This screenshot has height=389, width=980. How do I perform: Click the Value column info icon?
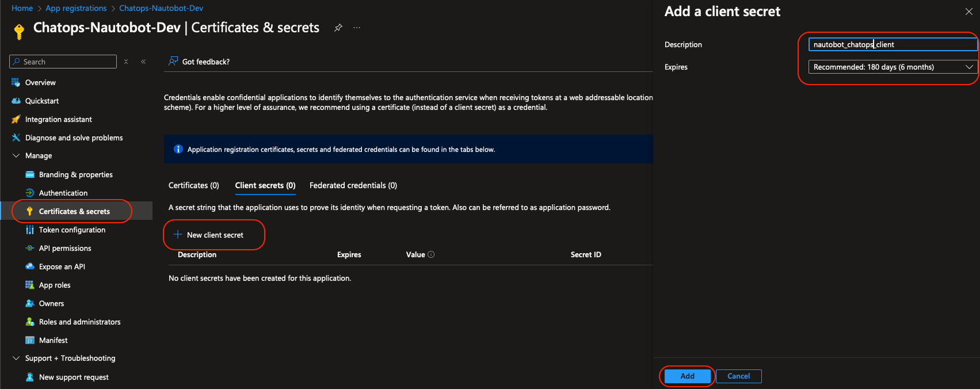[431, 254]
